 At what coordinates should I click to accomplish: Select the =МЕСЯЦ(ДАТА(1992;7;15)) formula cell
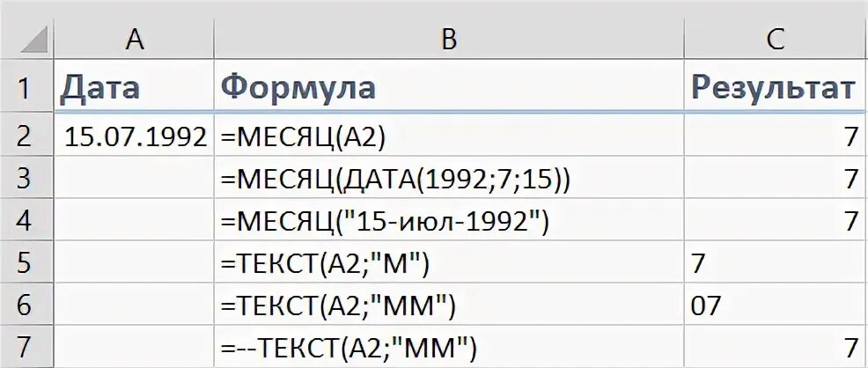click(449, 179)
